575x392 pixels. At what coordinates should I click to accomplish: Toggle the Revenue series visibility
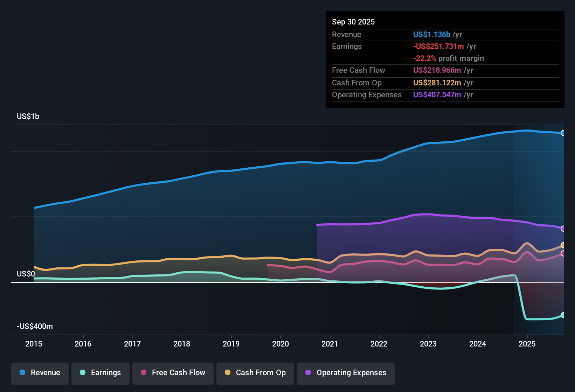tap(40, 373)
